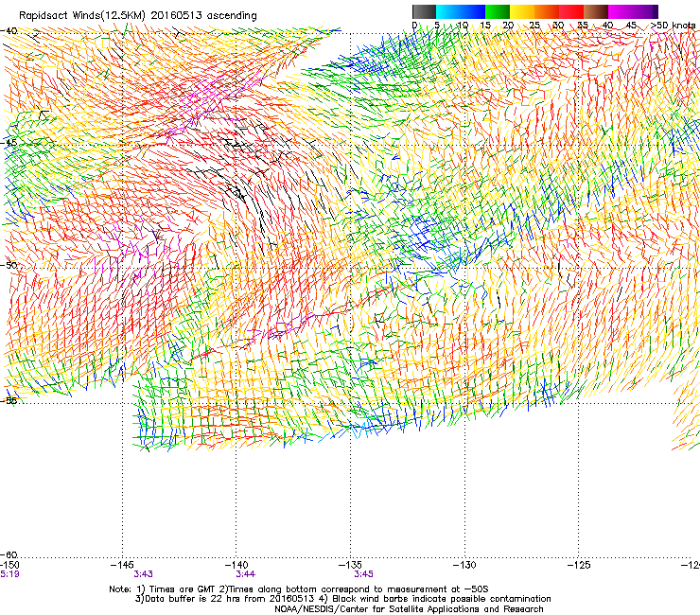Click the -125 longitude axis label
Screen dimensions: 700x615
579,565
